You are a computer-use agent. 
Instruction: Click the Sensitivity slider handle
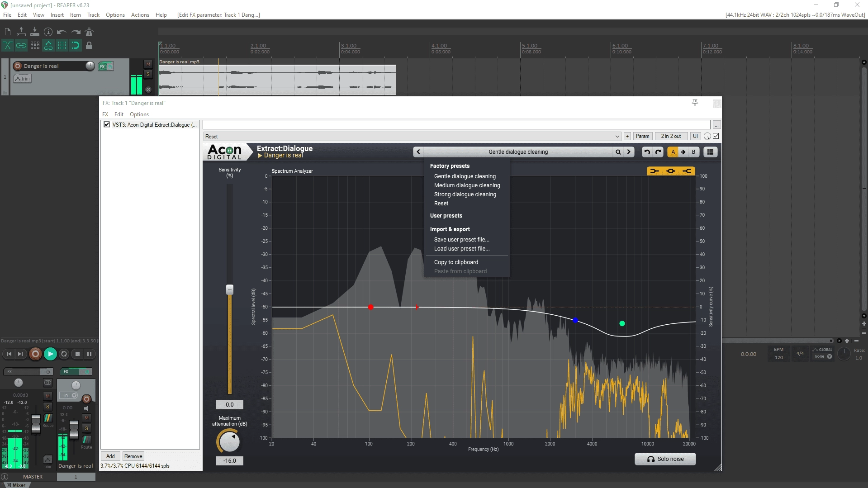coord(230,289)
